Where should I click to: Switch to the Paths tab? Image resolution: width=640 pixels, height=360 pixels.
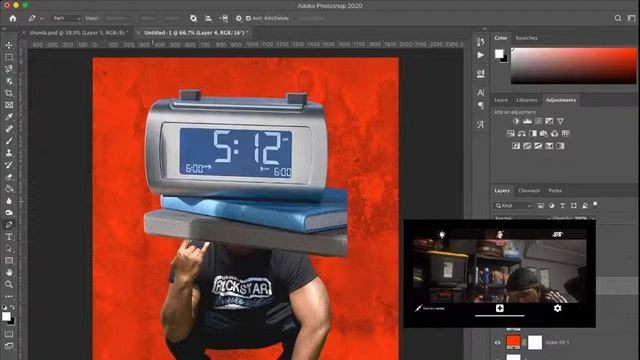555,191
